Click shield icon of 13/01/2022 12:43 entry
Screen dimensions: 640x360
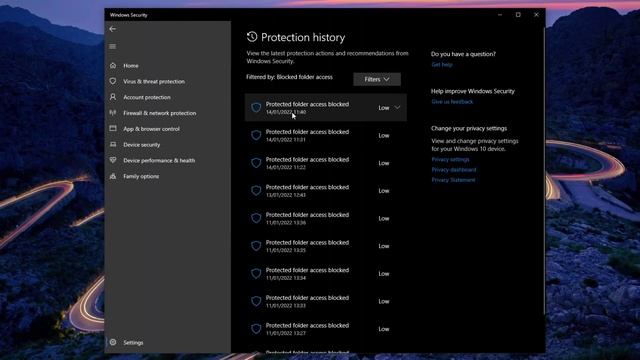pos(256,191)
